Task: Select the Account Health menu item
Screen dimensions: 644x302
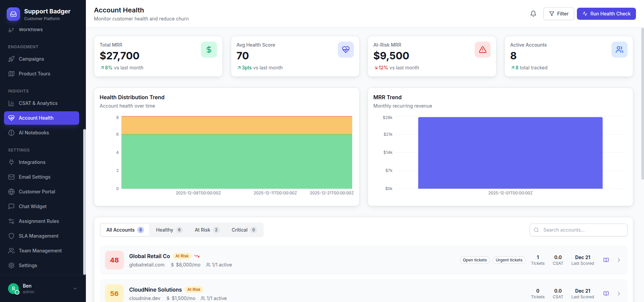Action: coord(36,118)
